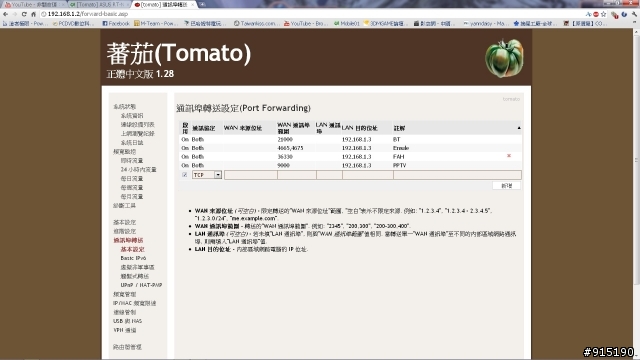Screen dimensions: 640x360
Task: Click the browser vertical scrollbar
Action: point(636,159)
